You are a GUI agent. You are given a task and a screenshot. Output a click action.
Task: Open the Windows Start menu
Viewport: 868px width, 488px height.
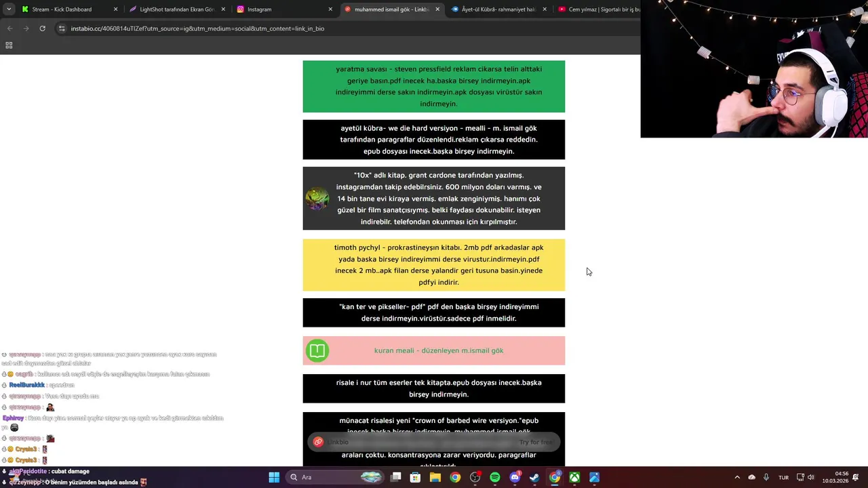[274, 477]
